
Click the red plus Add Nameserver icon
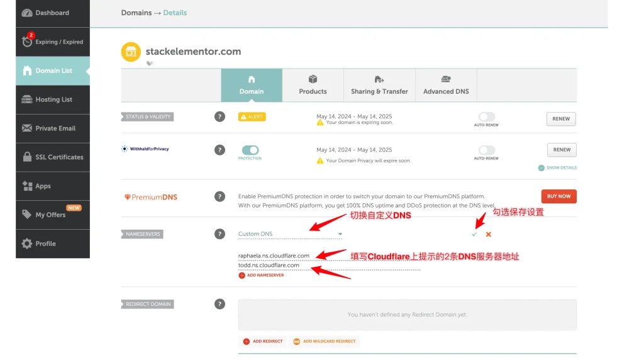tap(242, 276)
